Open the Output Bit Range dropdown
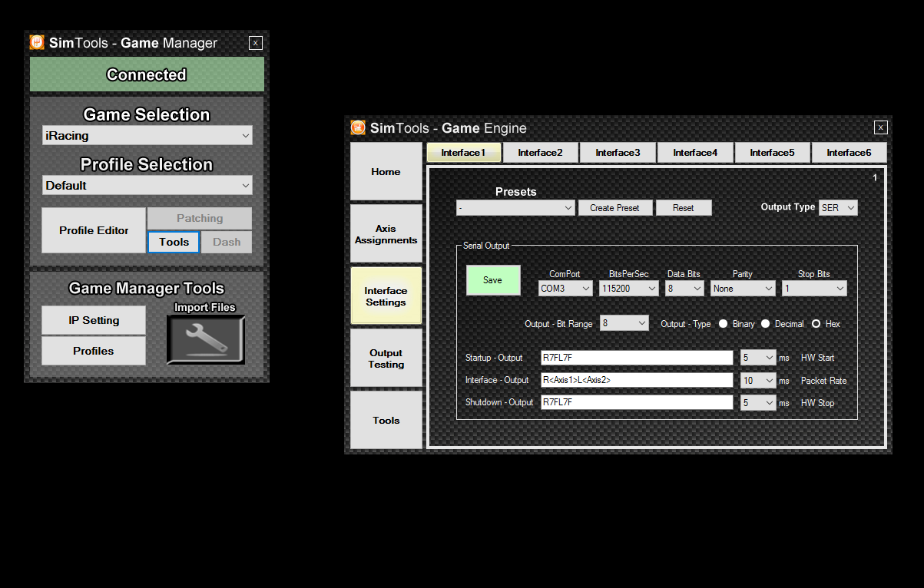The width and height of the screenshot is (924, 588). coord(624,324)
